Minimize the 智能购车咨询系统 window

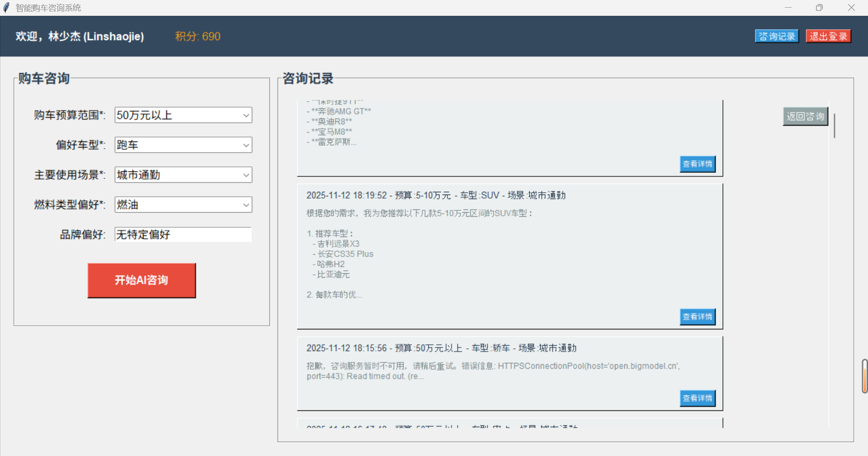tap(788, 8)
